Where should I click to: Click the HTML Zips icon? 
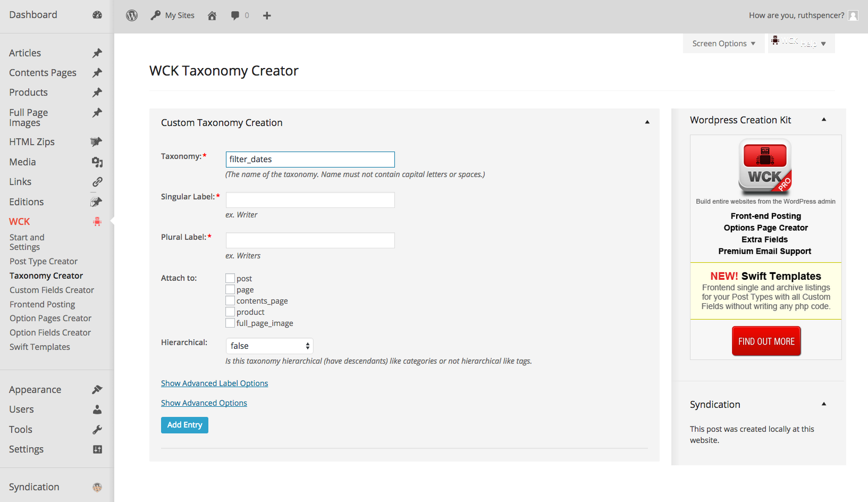[96, 141]
